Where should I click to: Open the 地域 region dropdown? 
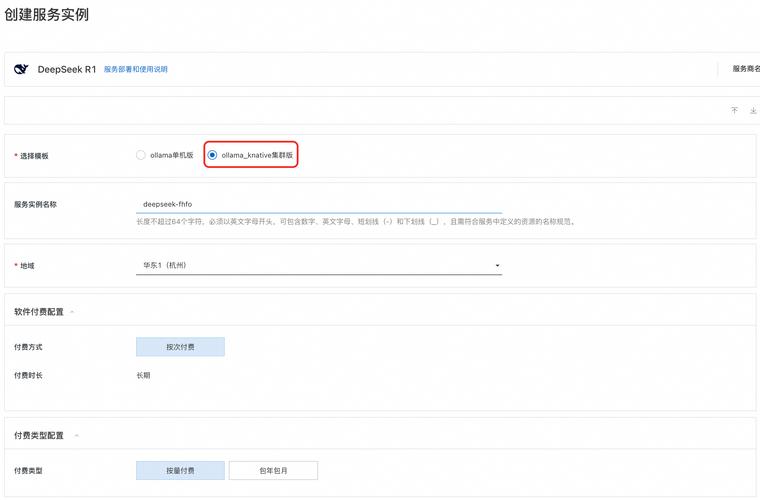[319, 265]
